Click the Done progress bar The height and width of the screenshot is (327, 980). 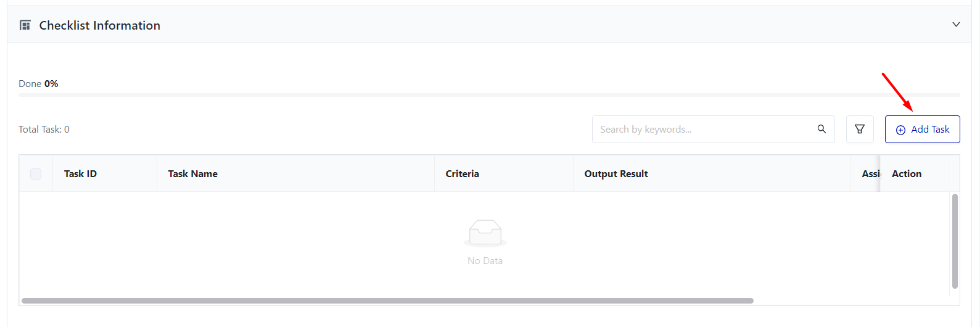point(488,95)
